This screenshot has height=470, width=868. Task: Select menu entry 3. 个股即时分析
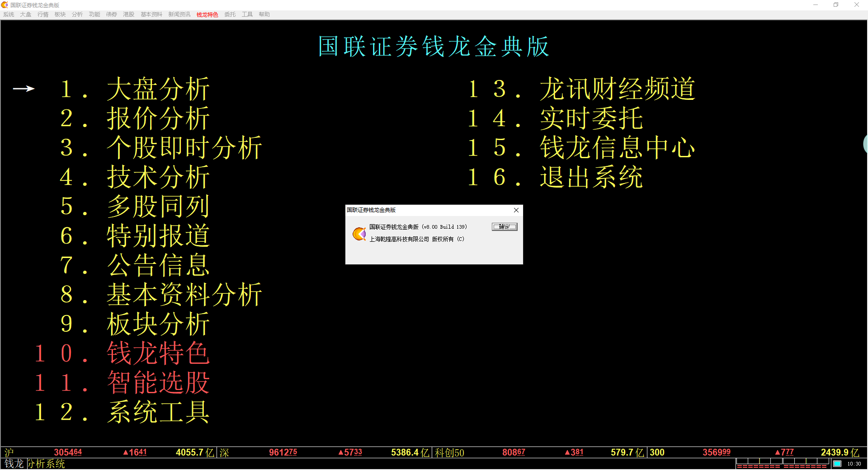coord(161,147)
